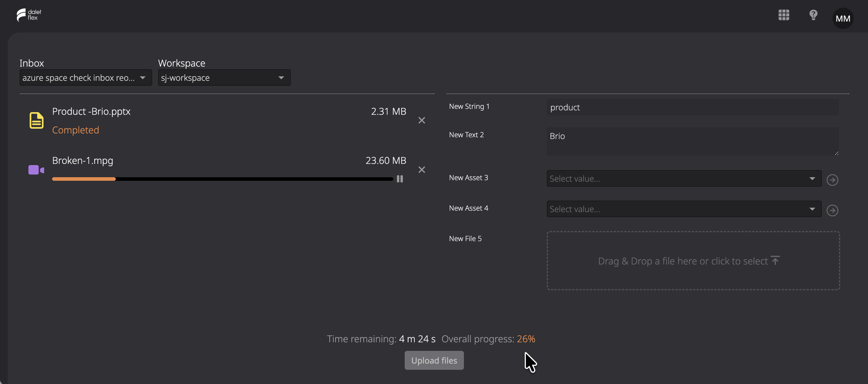Click the New File 5 drag and drop zone
This screenshot has height=384, width=868.
[x=693, y=260]
